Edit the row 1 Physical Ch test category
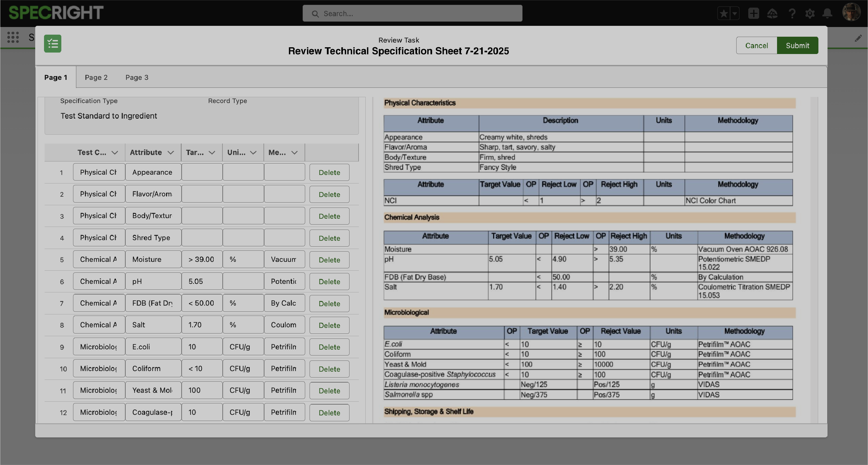Image resolution: width=868 pixels, height=465 pixels. 99,172
